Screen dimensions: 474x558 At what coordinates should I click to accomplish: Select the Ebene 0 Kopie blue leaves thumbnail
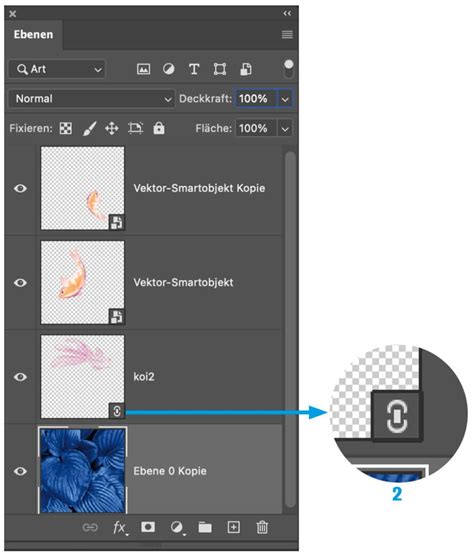point(83,470)
